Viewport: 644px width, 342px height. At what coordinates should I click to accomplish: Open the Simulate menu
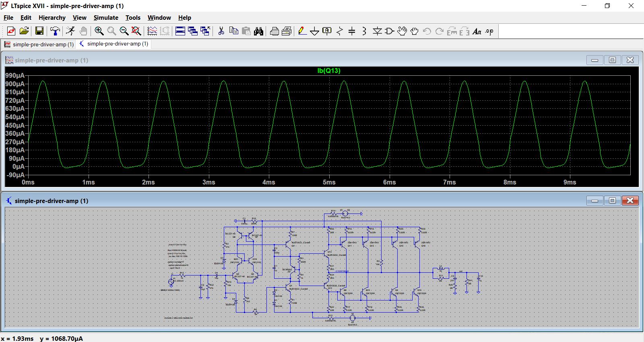point(106,18)
